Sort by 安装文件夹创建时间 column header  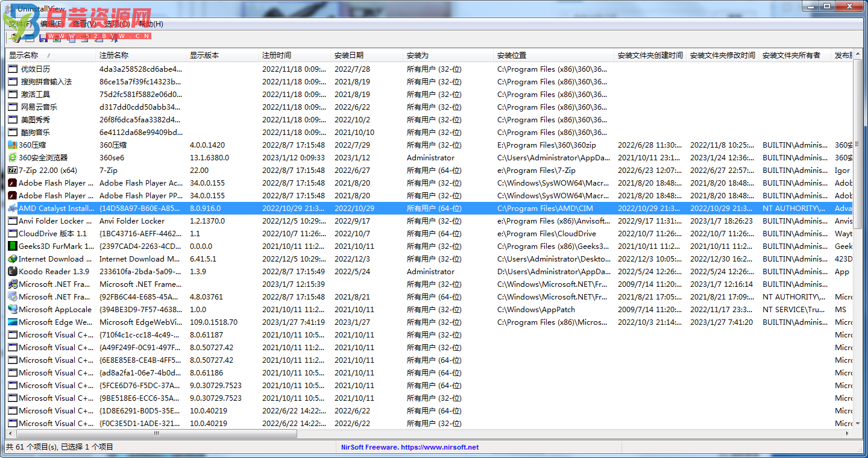650,55
